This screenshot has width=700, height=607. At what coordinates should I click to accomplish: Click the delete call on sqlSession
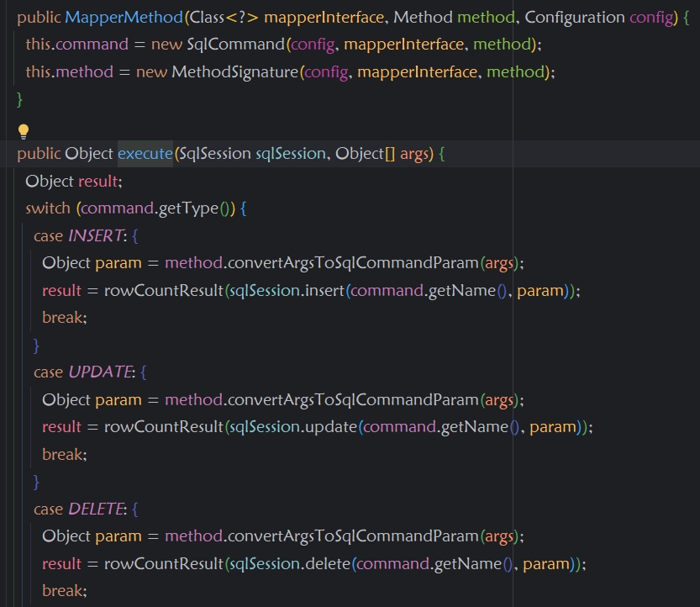tap(325, 563)
